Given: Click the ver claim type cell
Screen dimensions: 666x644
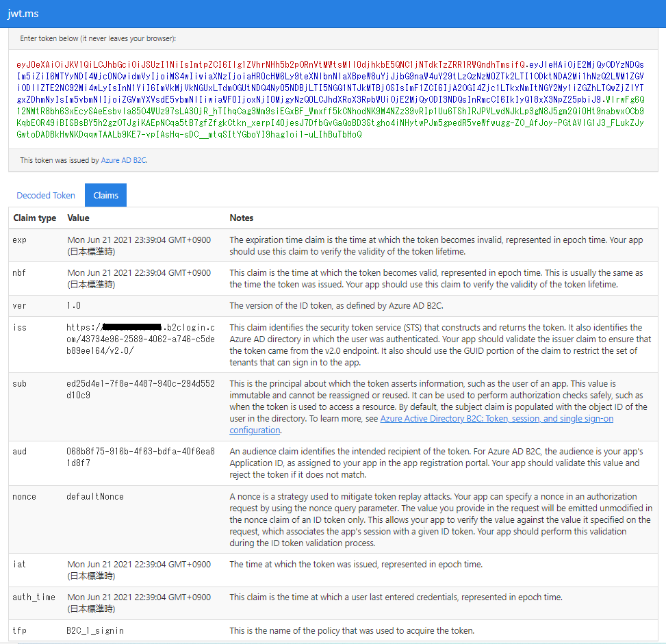Looking at the screenshot, I should click(20, 306).
